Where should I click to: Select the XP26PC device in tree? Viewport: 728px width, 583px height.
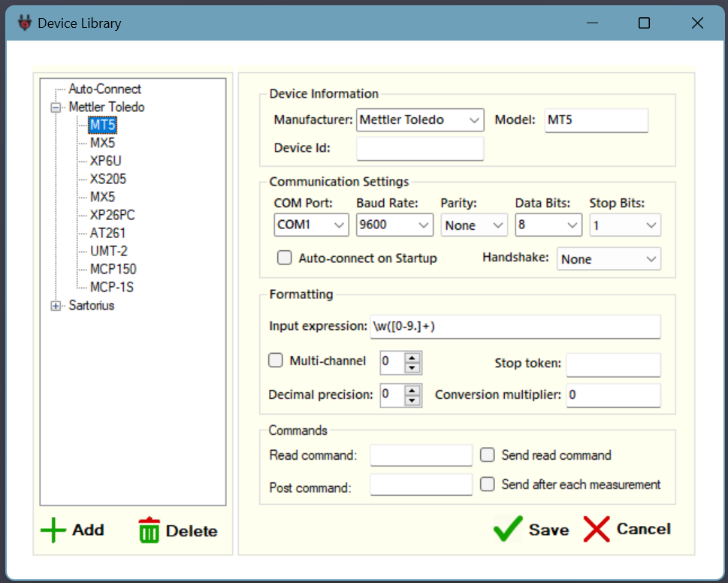tap(112, 215)
